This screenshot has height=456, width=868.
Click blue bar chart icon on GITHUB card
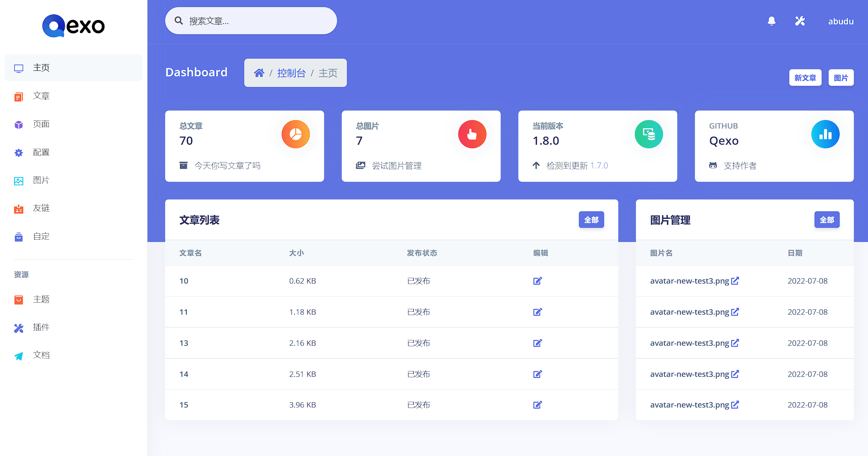(825, 134)
